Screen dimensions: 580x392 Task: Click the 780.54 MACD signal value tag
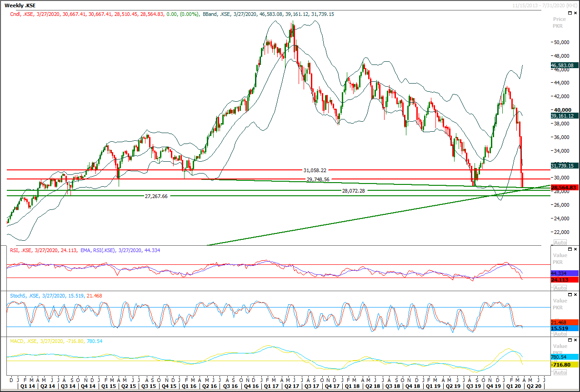pos(564,357)
